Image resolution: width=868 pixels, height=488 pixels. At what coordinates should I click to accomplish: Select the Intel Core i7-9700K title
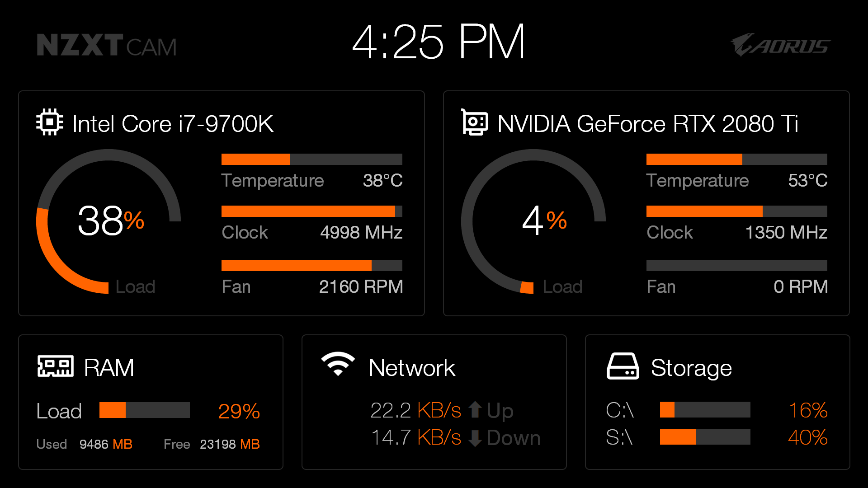[173, 124]
